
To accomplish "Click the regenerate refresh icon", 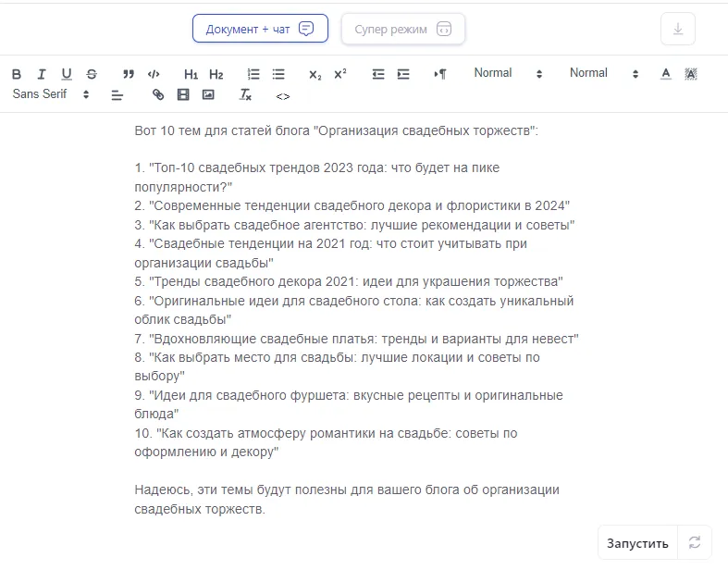I will click(695, 542).
